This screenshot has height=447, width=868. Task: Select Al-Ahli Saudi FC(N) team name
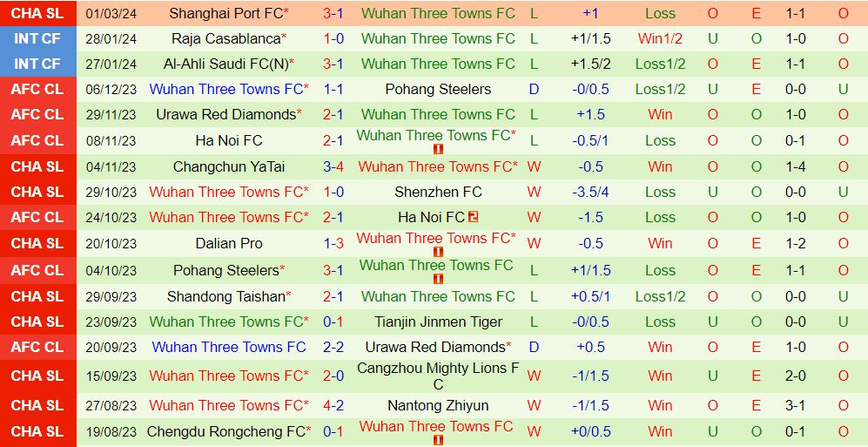click(225, 64)
